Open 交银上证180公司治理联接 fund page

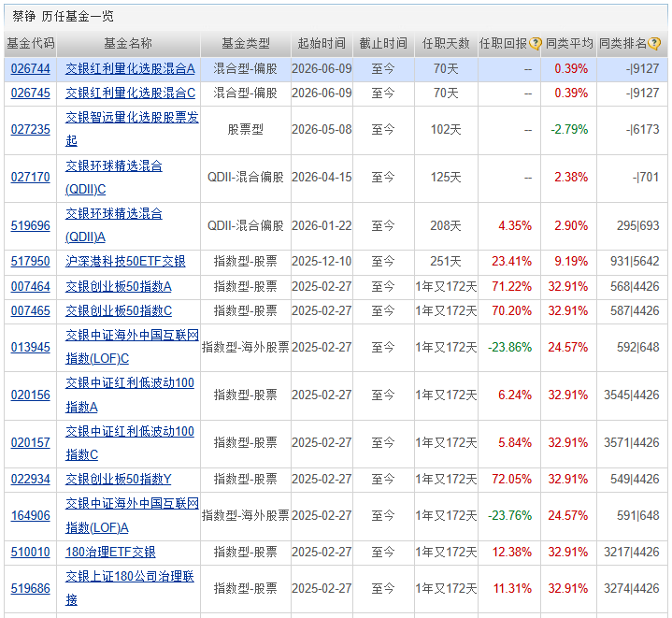[130, 588]
